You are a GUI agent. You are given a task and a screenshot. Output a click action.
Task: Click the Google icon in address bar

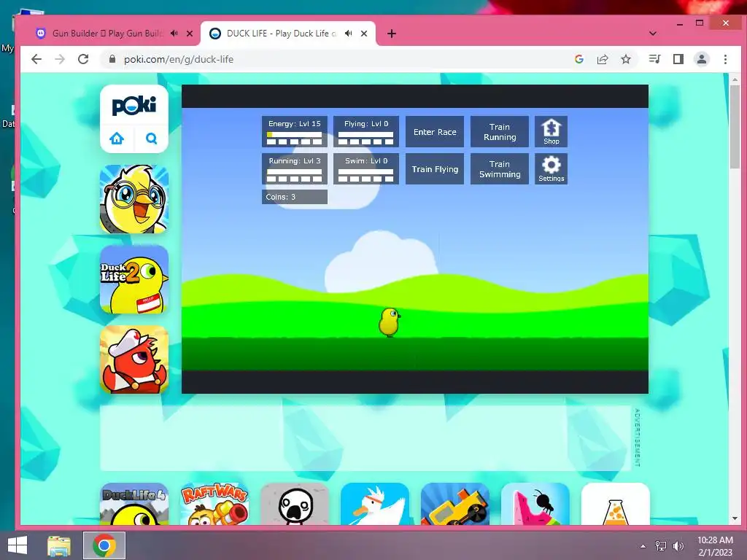(579, 59)
